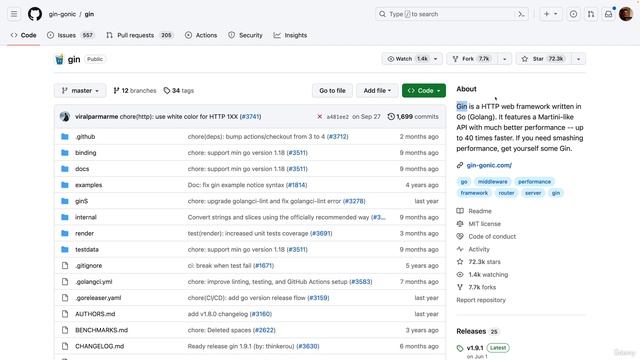Screen dimensions: 640x360
Task: Click the book icon beside Readme
Action: [x=460, y=211]
